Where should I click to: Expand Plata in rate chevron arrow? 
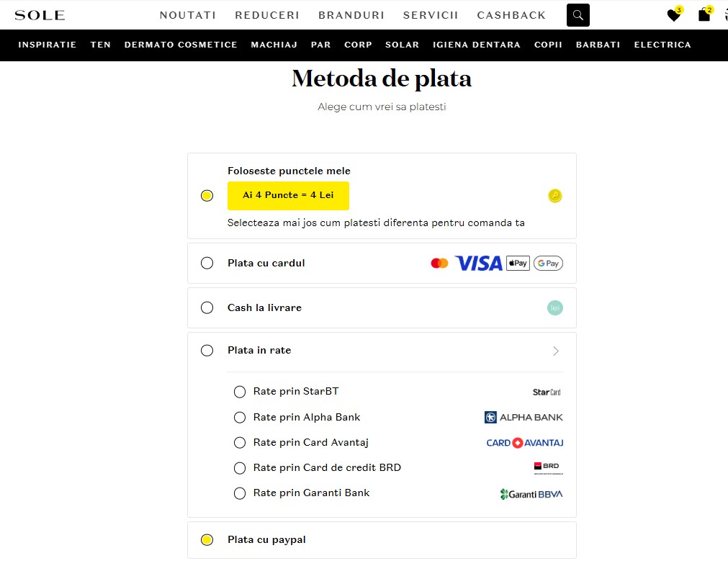pos(555,351)
